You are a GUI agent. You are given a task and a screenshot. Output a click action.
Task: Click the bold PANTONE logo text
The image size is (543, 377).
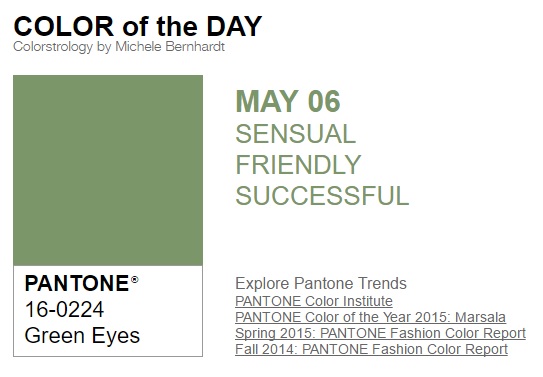click(x=77, y=284)
